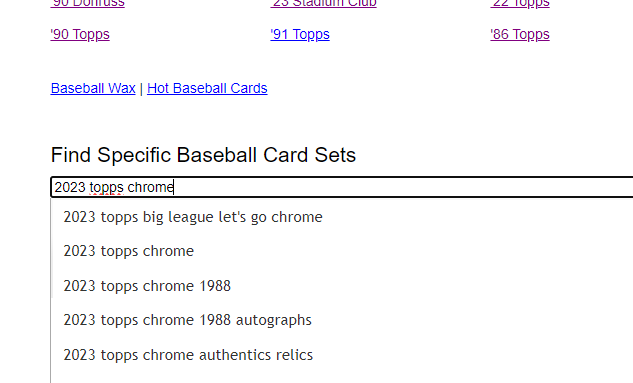Pick the '2023 topps chrome 1988' suggestion
The width and height of the screenshot is (633, 383).
342,286
